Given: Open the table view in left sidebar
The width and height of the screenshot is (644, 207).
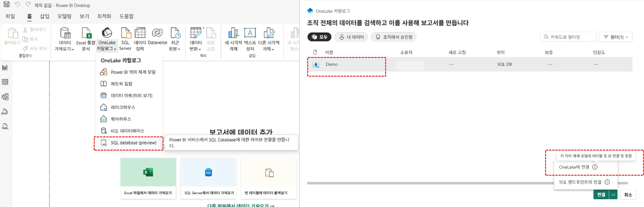Looking at the screenshot, I should click(5, 82).
